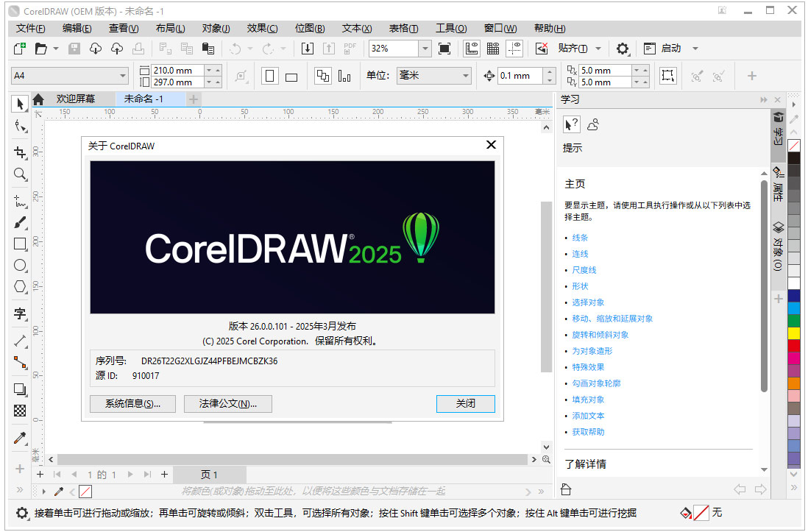
Task: Select the Zoom magnifier tool
Action: pos(20,174)
